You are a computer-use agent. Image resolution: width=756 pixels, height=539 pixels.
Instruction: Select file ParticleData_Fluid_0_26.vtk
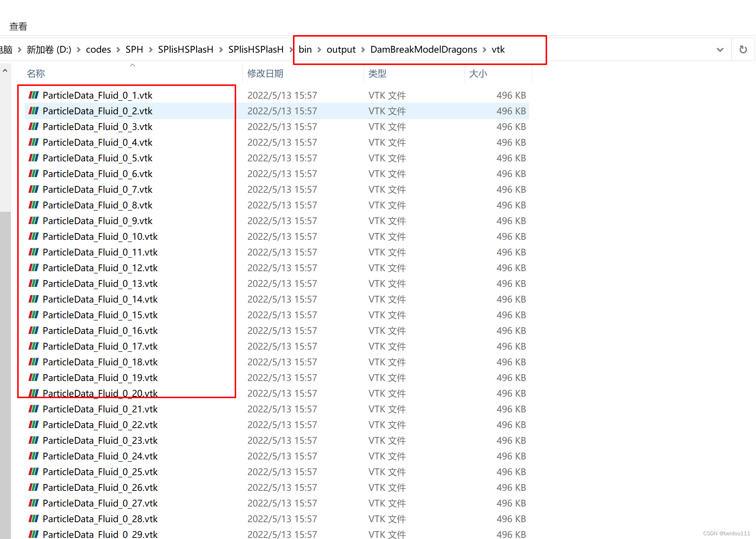[x=100, y=487]
